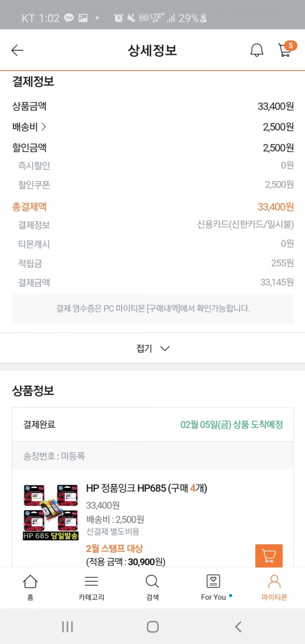305x644 pixels.
Task: Open the For You tab
Action: pyautogui.click(x=214, y=587)
